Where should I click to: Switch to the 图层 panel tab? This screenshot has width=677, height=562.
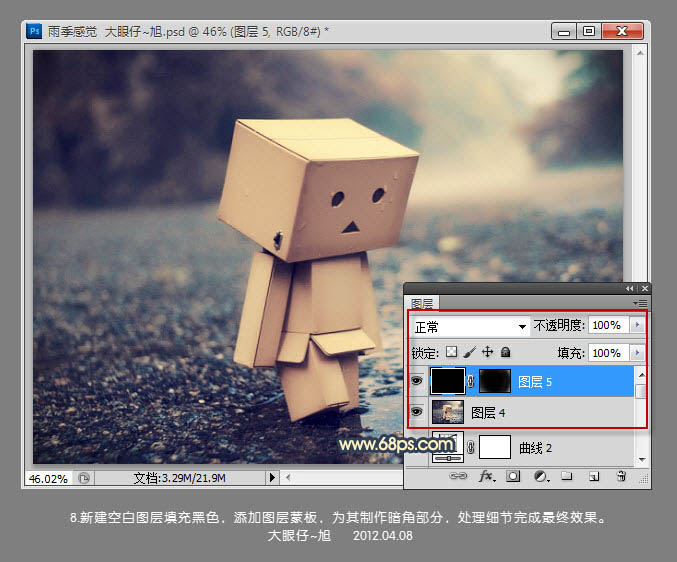pos(422,303)
